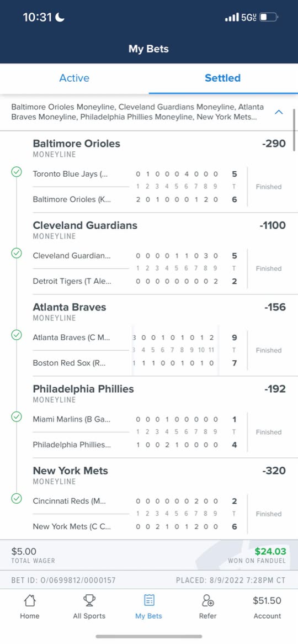The width and height of the screenshot is (298, 644).
Task: Open the Refer friend icon
Action: 208,601
